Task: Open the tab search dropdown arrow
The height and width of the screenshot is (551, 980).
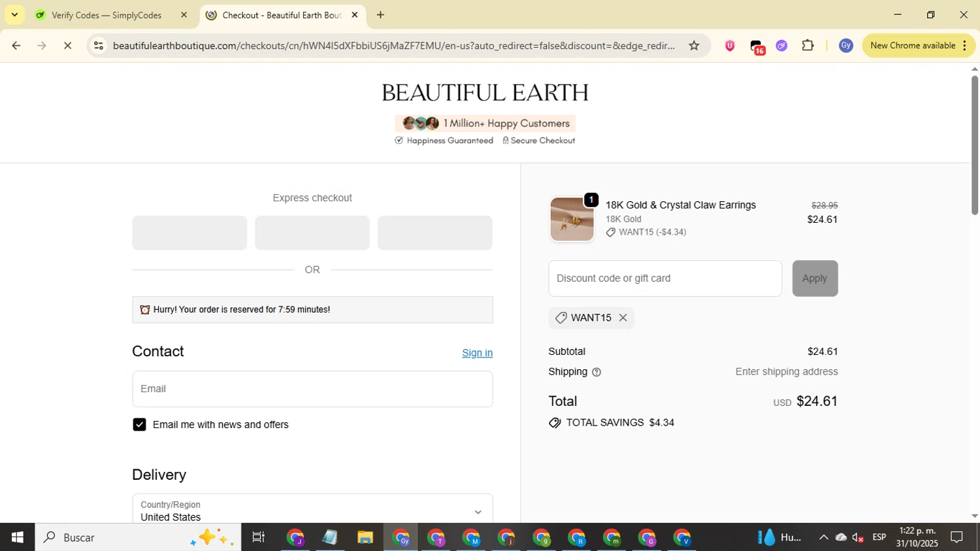Action: (14, 14)
